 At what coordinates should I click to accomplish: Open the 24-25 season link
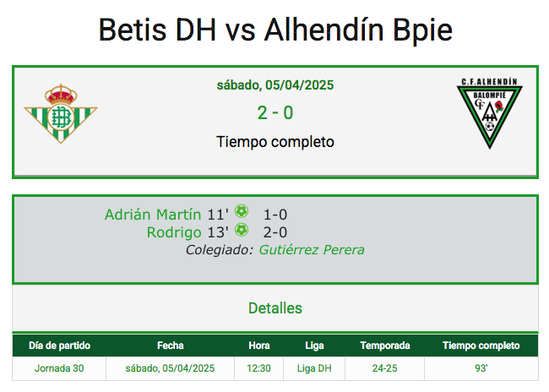pyautogui.click(x=384, y=368)
